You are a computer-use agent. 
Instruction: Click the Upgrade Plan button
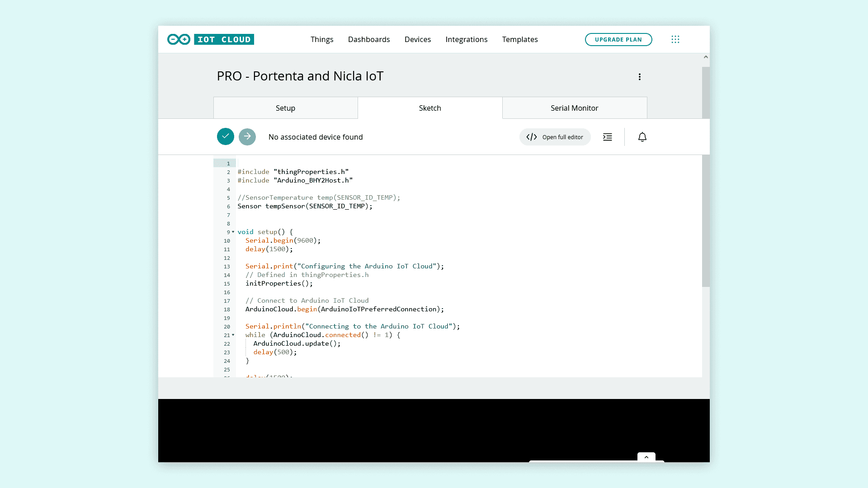[x=618, y=39]
